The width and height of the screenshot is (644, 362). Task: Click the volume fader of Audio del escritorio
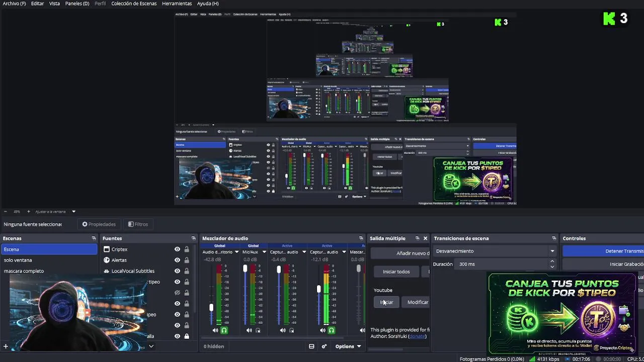point(211,307)
